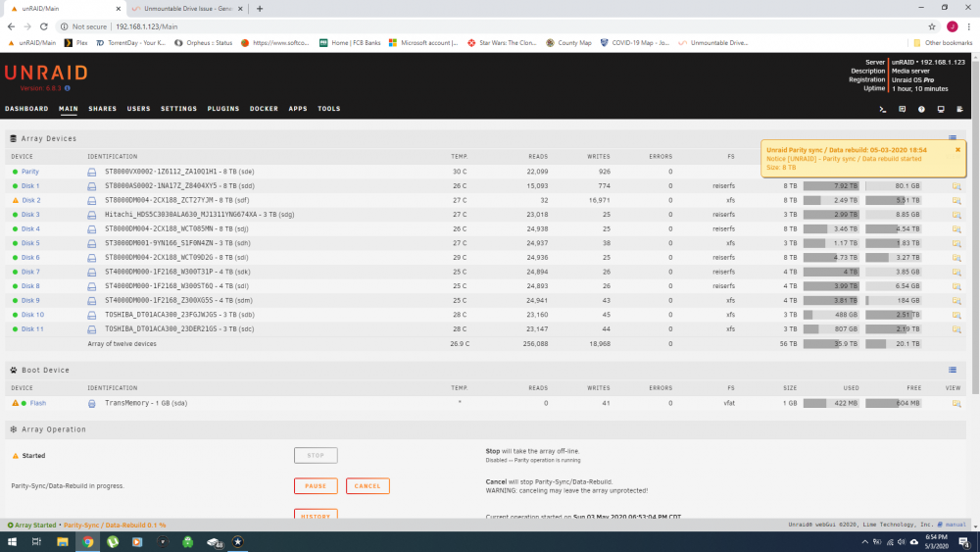This screenshot has height=552, width=980.
Task: Open the Parity device link
Action: click(x=30, y=172)
